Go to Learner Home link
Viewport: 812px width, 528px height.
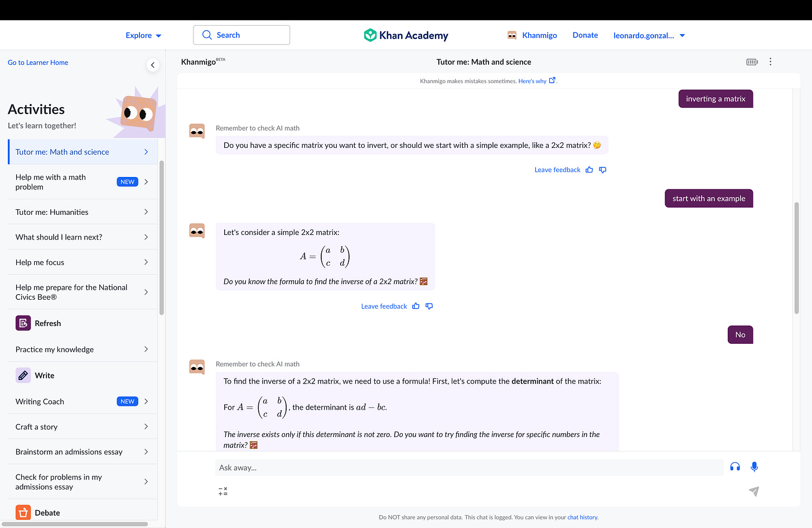pyautogui.click(x=38, y=63)
